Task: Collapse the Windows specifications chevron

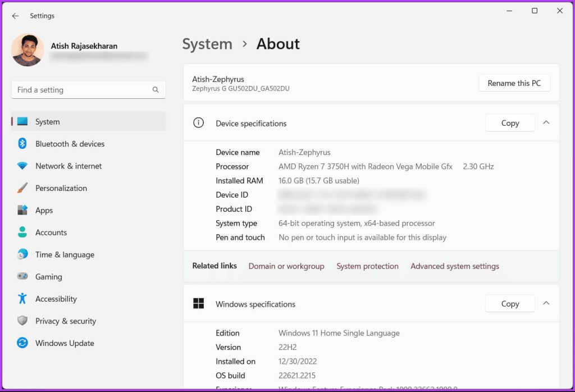Action: [546, 304]
